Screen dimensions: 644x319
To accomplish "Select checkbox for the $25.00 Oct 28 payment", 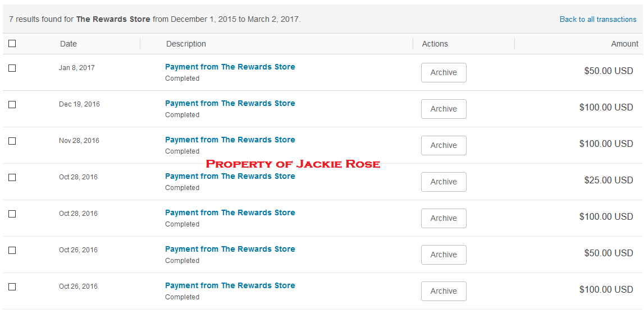I will pyautogui.click(x=12, y=178).
